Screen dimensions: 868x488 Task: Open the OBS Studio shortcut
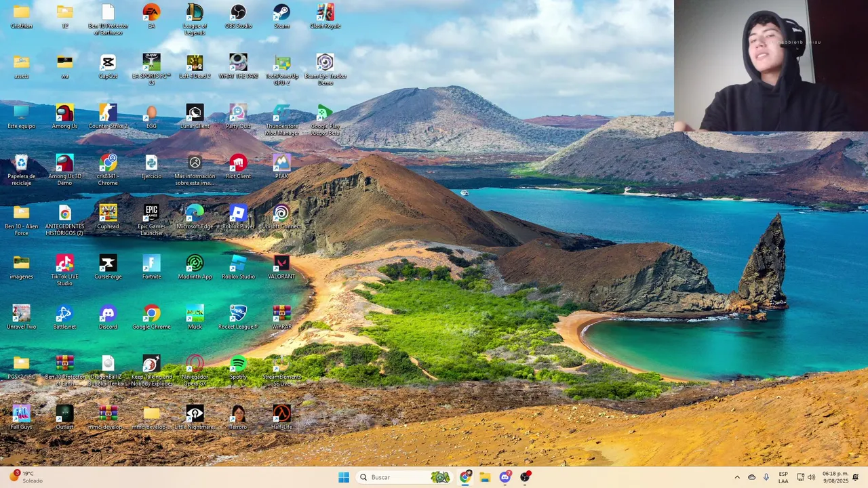[x=238, y=16]
